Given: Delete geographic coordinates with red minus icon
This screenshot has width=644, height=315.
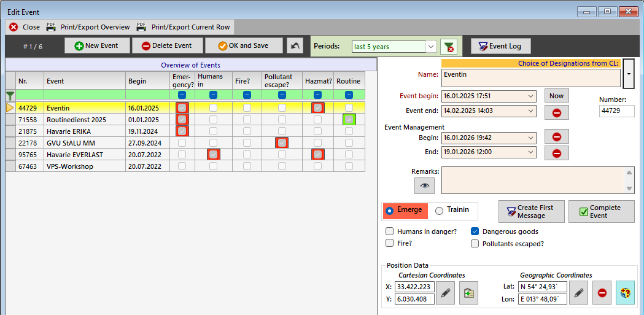Looking at the screenshot, I should (x=602, y=293).
